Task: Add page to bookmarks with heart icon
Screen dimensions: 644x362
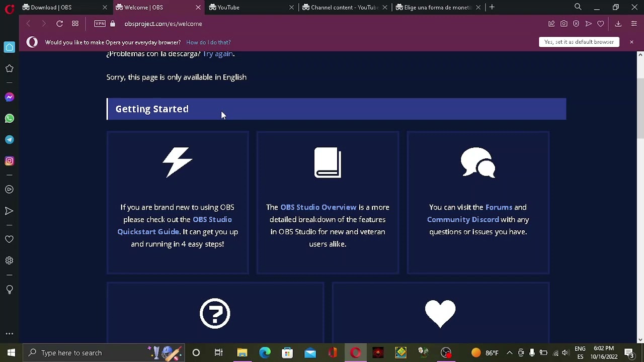Action: [601, 24]
